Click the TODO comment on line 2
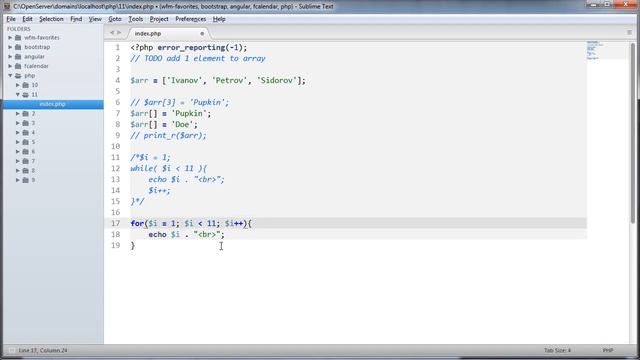Viewport: 640px width, 360px height. pyautogui.click(x=198, y=58)
